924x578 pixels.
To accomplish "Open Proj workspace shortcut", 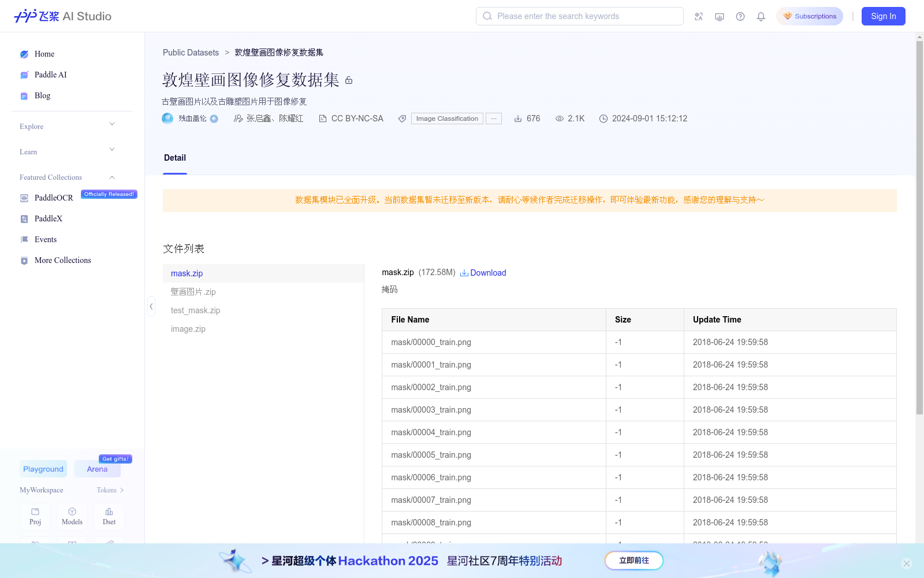I will tap(35, 517).
